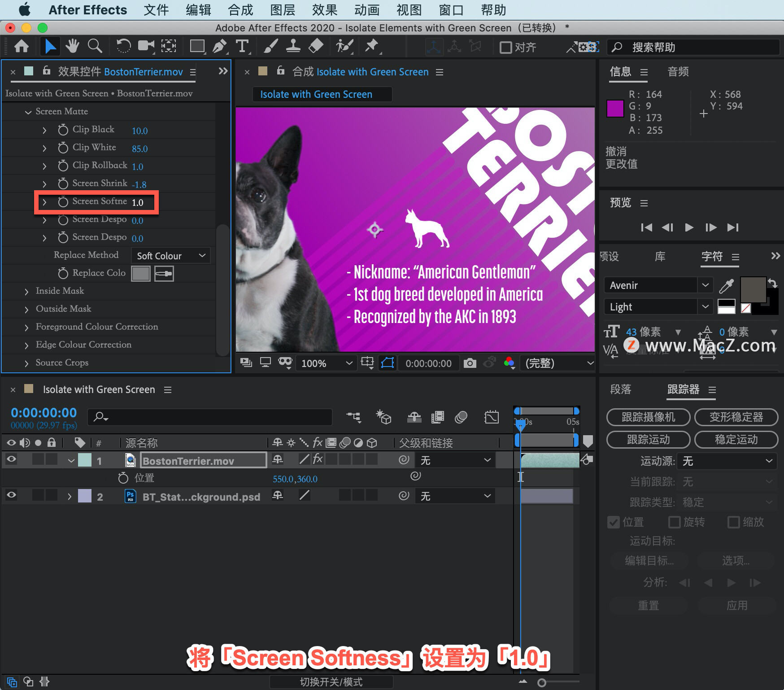Viewport: 784px width, 690px height.
Task: Expand Foreground Colour Correction group
Action: pos(26,327)
